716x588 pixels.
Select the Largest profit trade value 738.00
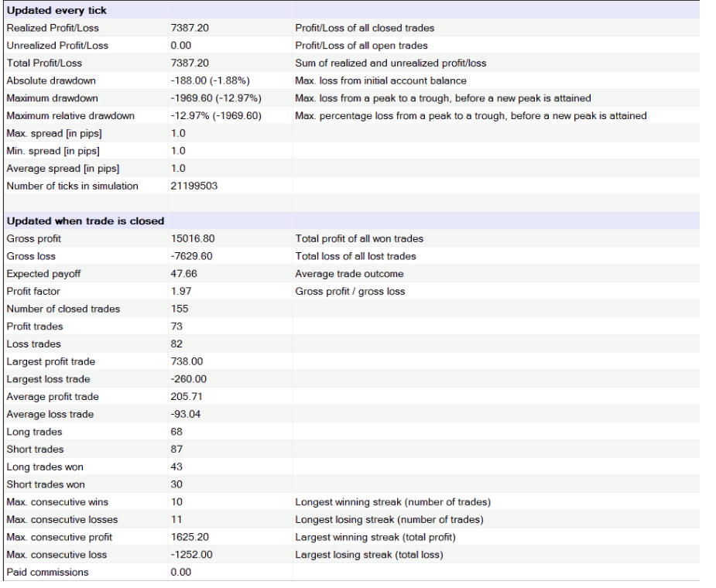pyautogui.click(x=186, y=362)
